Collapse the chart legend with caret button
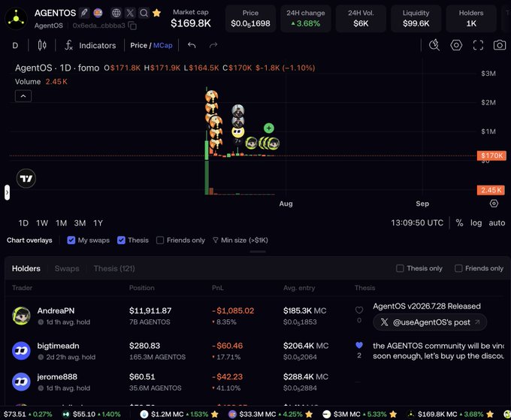The width and height of the screenshot is (511, 420). tap(23, 96)
